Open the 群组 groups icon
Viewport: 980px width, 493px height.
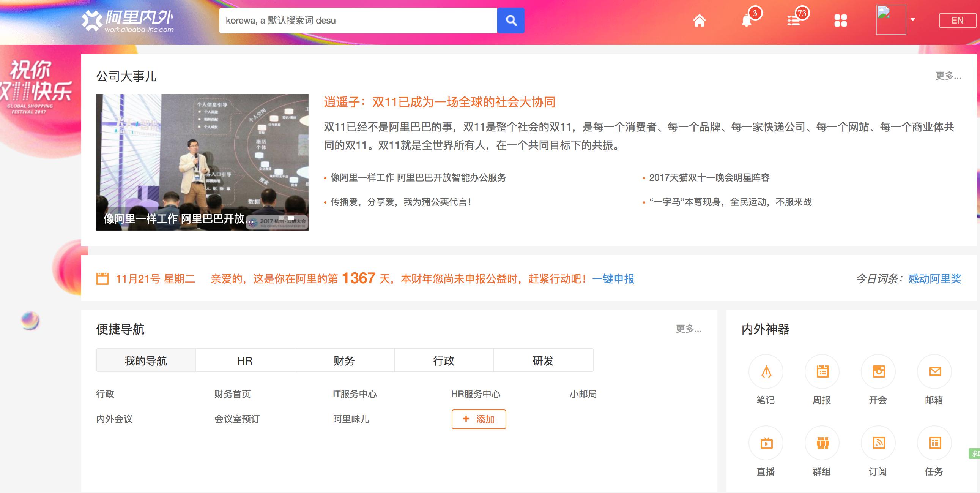tap(822, 443)
